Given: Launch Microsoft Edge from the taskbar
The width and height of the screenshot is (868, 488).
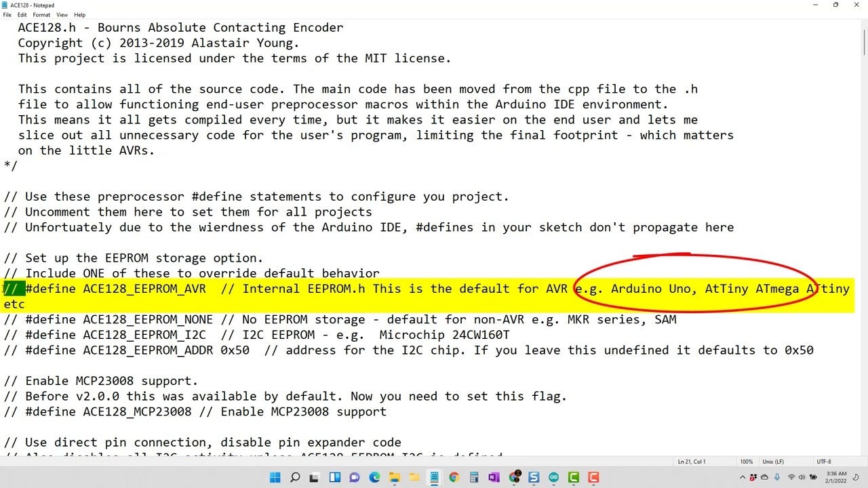Looking at the screenshot, I should (374, 478).
